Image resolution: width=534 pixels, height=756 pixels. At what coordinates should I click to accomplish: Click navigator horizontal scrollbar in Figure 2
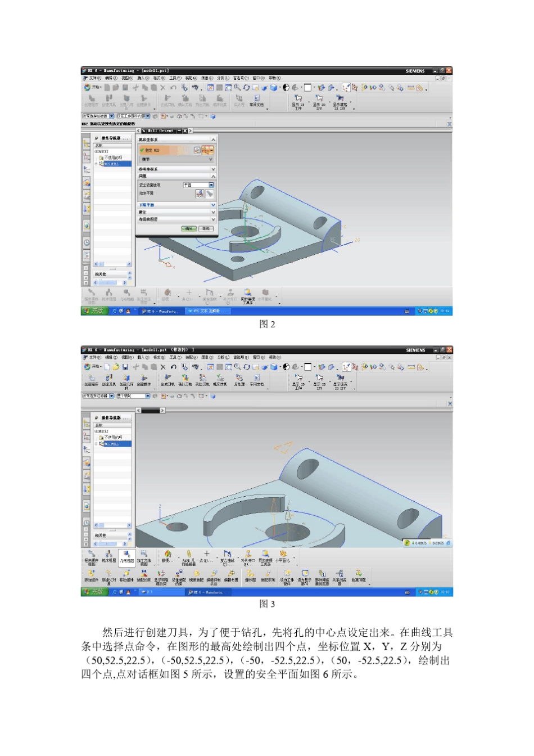coord(112,263)
